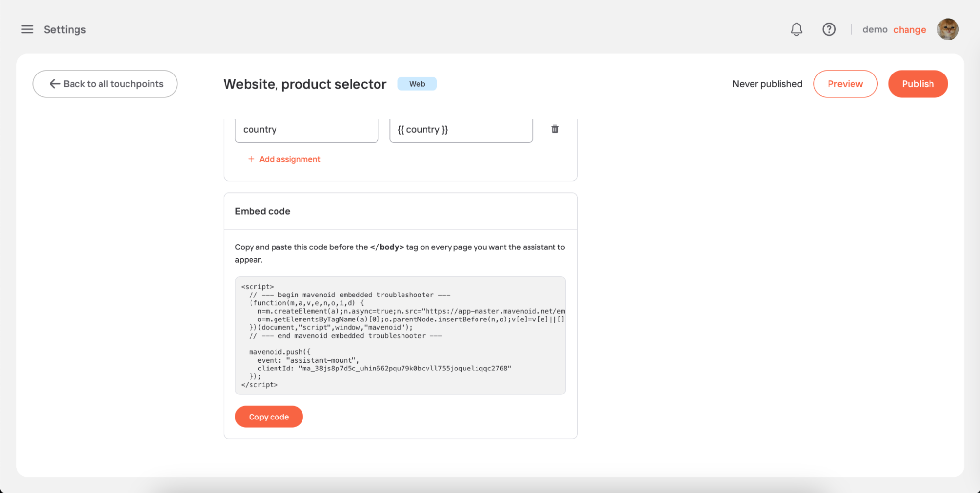Open the hamburger navigation menu

[x=27, y=29]
